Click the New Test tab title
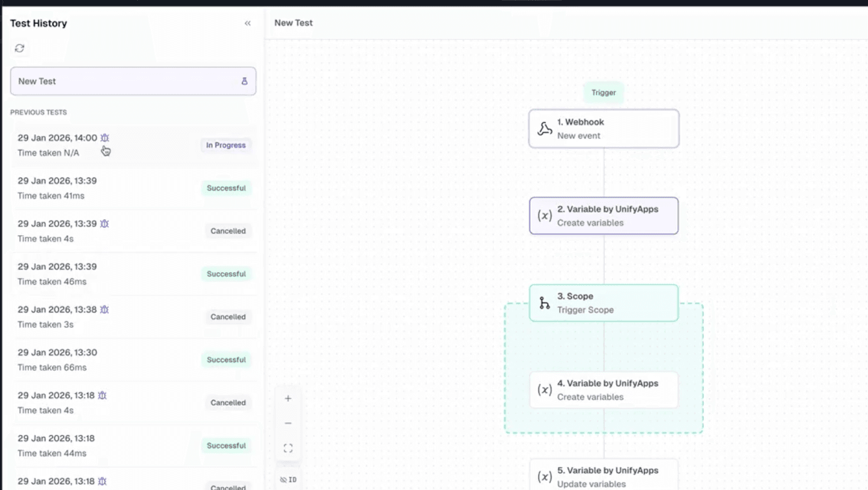This screenshot has width=868, height=490. (x=293, y=23)
